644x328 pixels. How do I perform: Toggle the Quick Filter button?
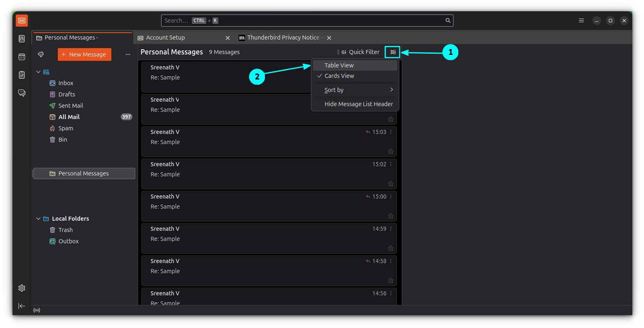point(360,52)
